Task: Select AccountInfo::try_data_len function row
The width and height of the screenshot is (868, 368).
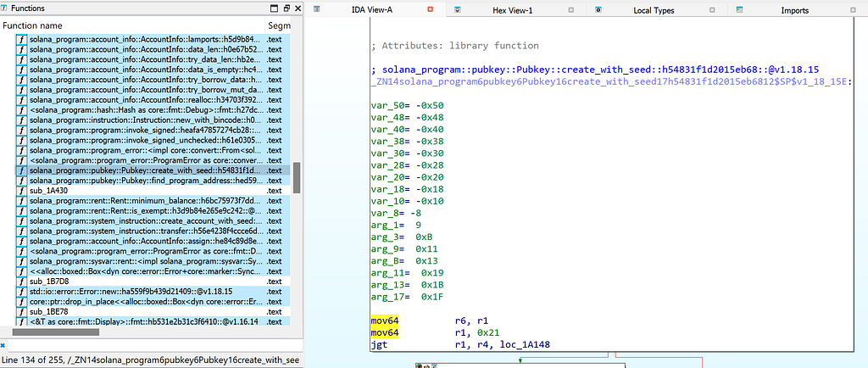Action: pos(153,59)
